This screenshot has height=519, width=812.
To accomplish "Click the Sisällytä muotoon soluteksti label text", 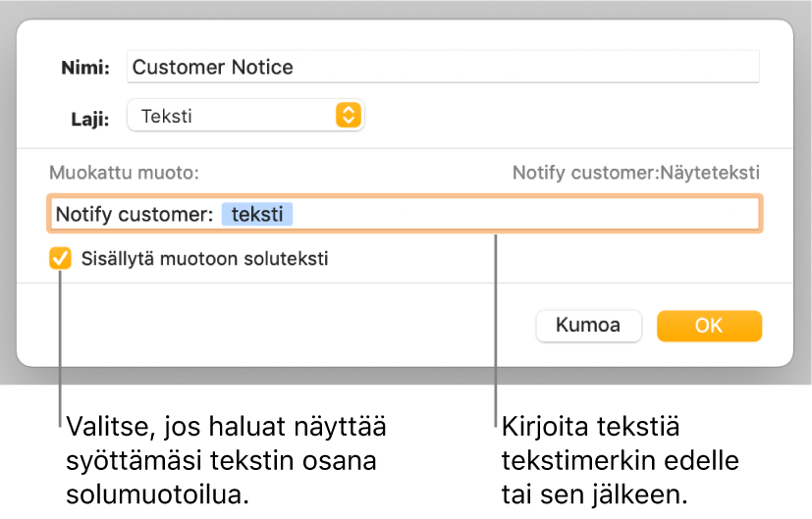I will click(x=204, y=258).
